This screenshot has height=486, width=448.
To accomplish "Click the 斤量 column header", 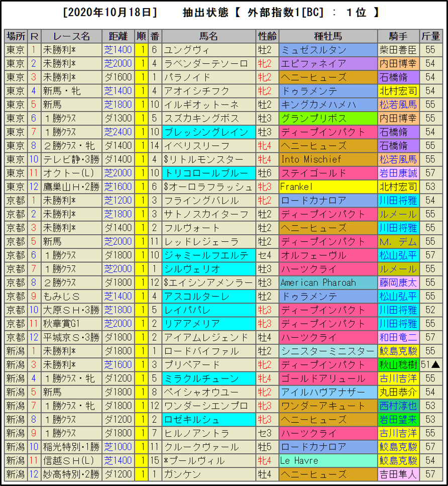I will [430, 36].
